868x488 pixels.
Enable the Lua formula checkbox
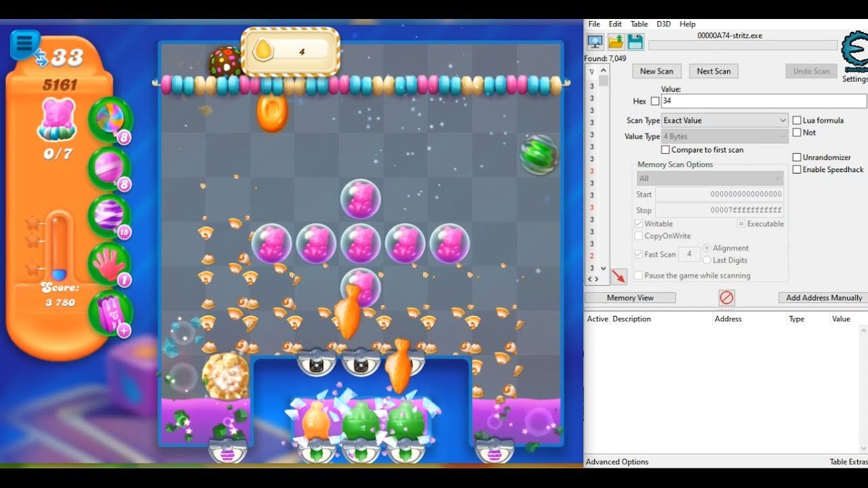797,120
